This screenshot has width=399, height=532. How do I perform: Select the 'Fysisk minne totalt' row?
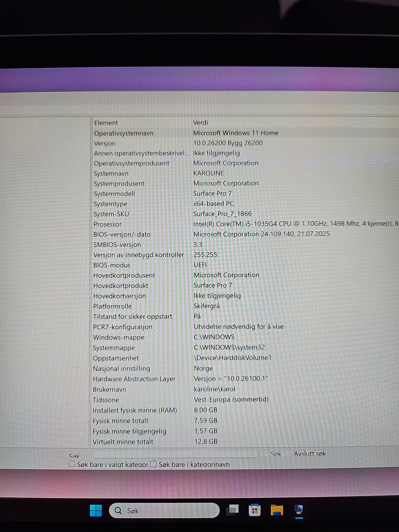(x=246, y=421)
